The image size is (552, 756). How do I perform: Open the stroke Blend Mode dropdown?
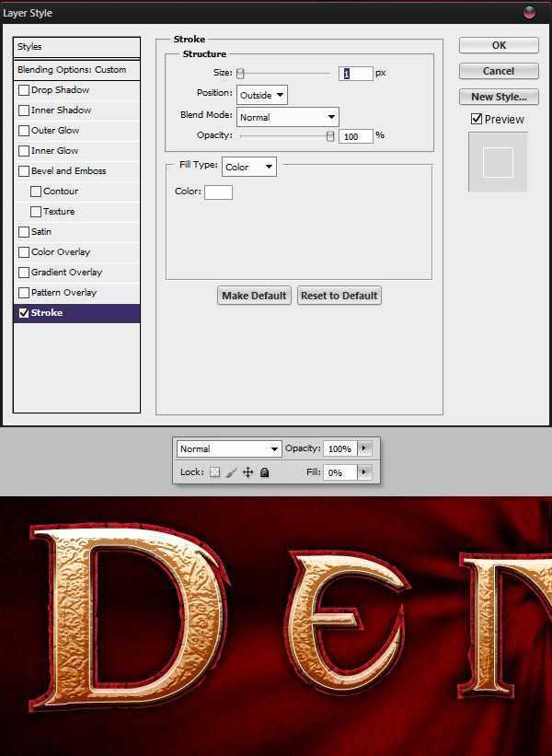coord(288,117)
